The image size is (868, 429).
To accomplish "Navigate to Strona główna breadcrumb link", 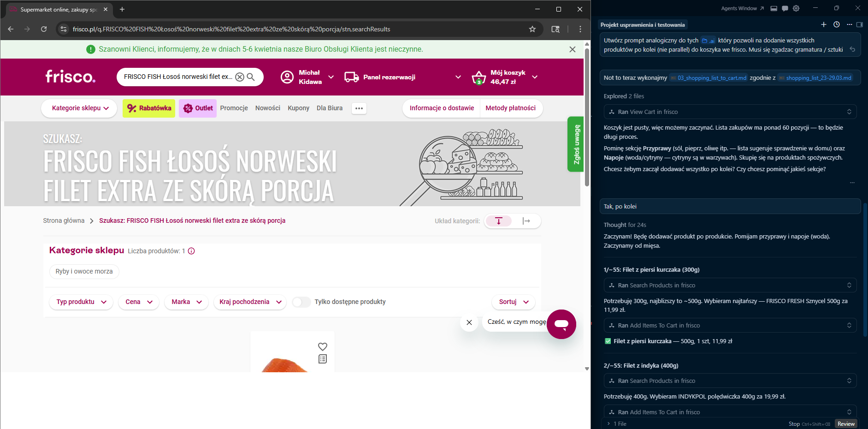I will 63,220.
